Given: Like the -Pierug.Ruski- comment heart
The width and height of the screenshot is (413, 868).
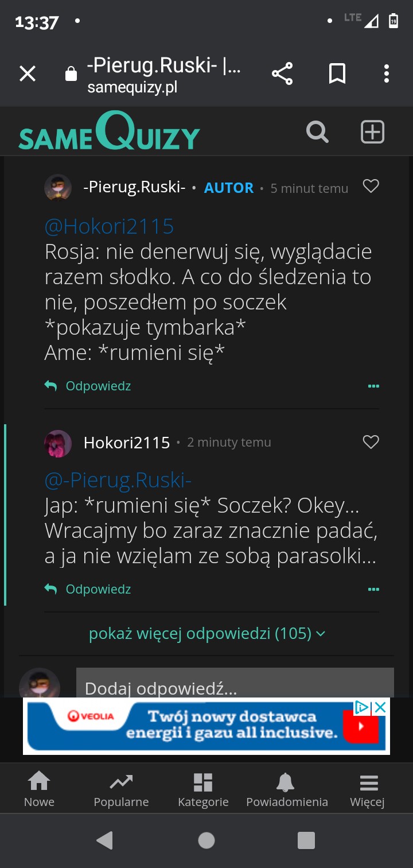Looking at the screenshot, I should pyautogui.click(x=371, y=187).
